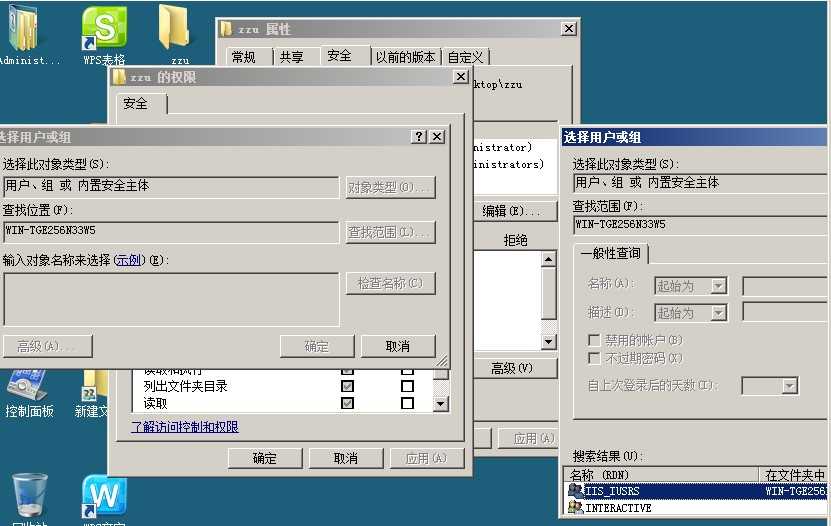Check the 禁用的帐户 checkbox

pyautogui.click(x=594, y=340)
